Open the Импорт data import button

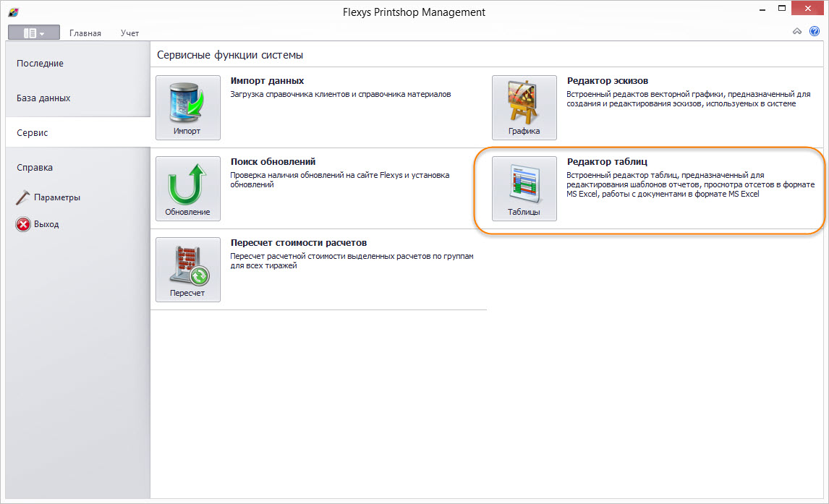(x=187, y=107)
